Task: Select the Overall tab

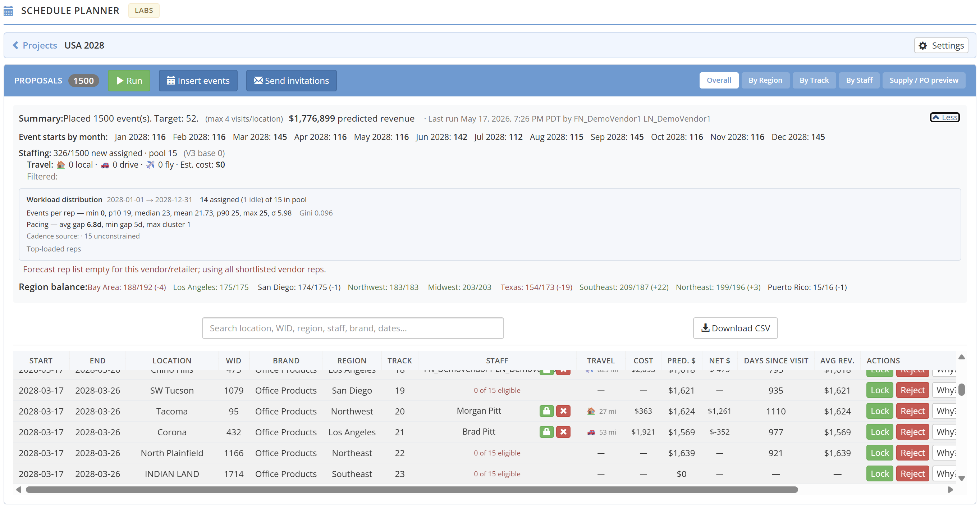Action: click(x=719, y=80)
